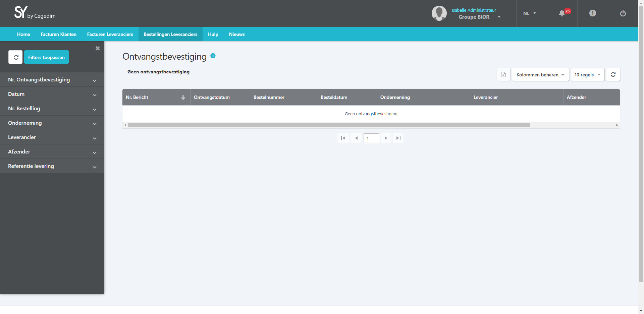The width and height of the screenshot is (644, 314).
Task: Open Facturen Klanten menu
Action: click(58, 34)
